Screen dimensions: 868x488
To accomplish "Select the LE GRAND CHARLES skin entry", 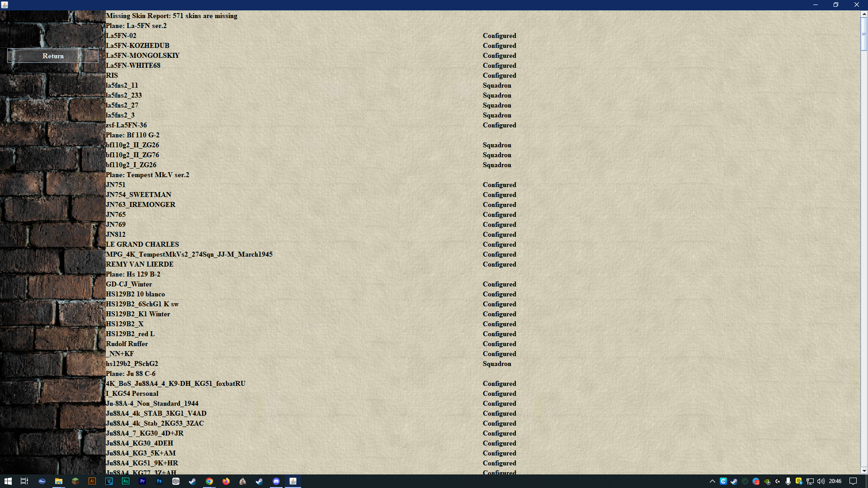I will (142, 244).
